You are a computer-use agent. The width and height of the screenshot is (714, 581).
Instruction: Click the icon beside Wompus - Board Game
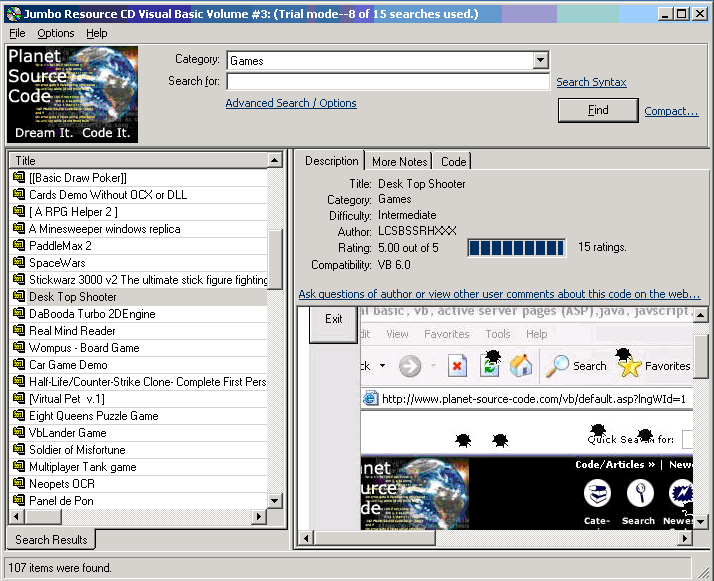pyautogui.click(x=19, y=347)
